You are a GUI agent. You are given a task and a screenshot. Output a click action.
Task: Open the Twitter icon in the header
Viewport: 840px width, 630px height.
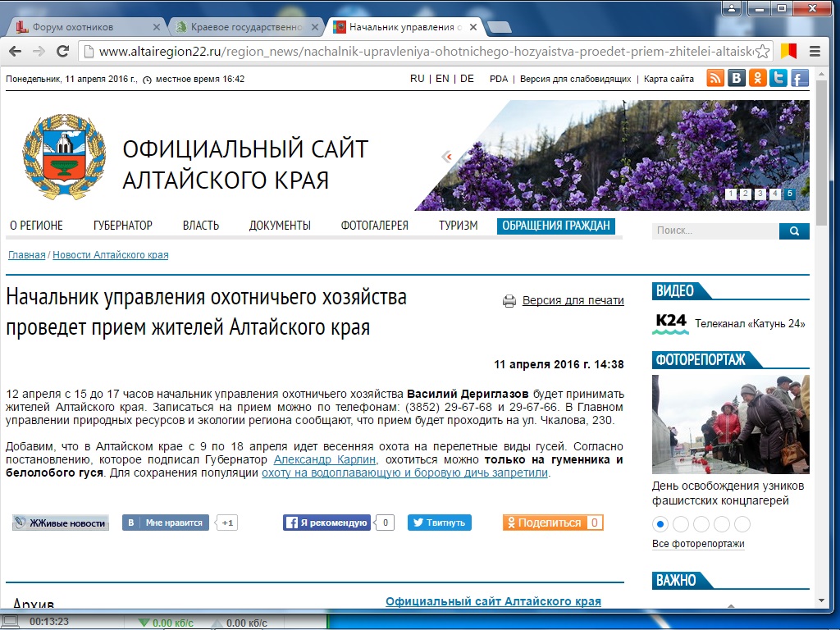[778, 79]
